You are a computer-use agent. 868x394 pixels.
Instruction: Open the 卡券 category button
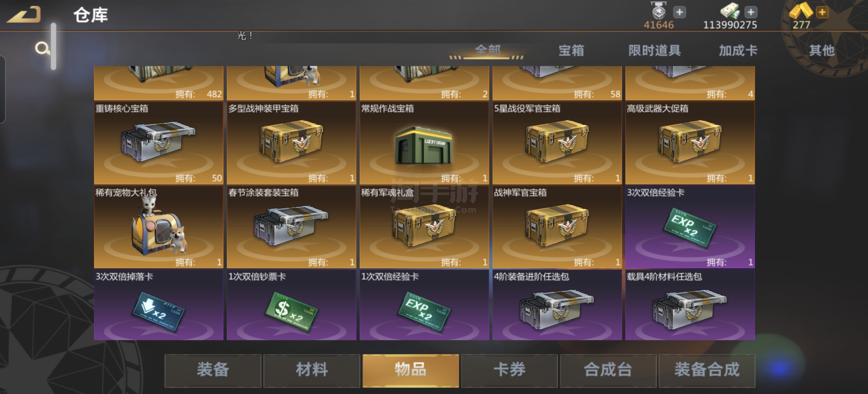coord(509,370)
